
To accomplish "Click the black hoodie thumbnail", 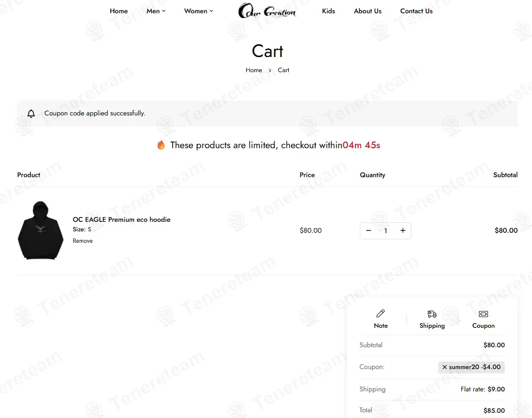I will tap(40, 230).
